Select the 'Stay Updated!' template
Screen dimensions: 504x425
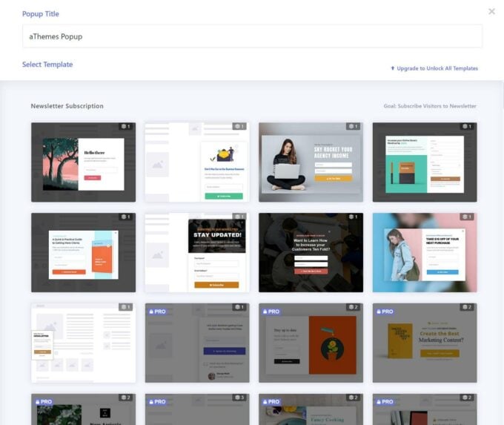[197, 253]
